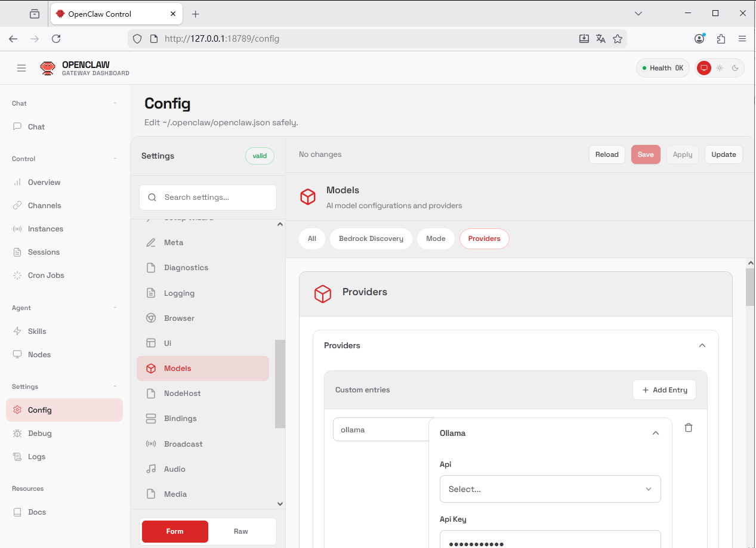Click the Models cube icon in settings list
The height and width of the screenshot is (548, 756).
[151, 369]
